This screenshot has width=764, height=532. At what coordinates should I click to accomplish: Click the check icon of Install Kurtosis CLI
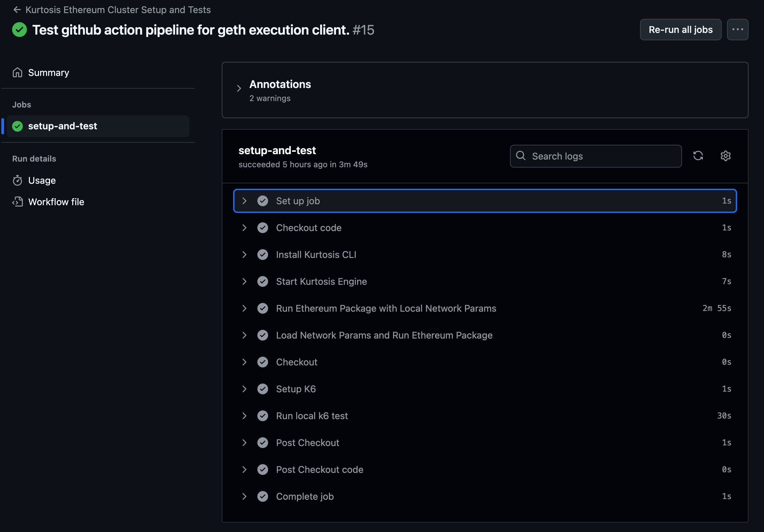coord(263,255)
